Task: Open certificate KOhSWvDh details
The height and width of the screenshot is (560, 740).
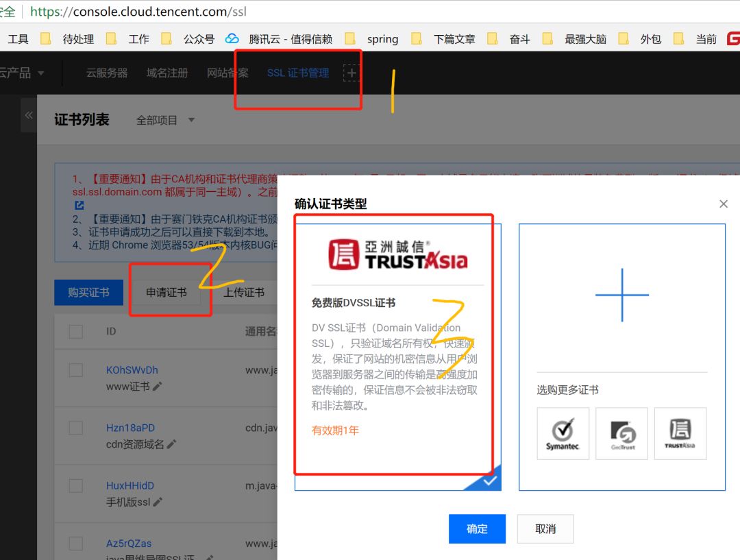Action: [132, 370]
